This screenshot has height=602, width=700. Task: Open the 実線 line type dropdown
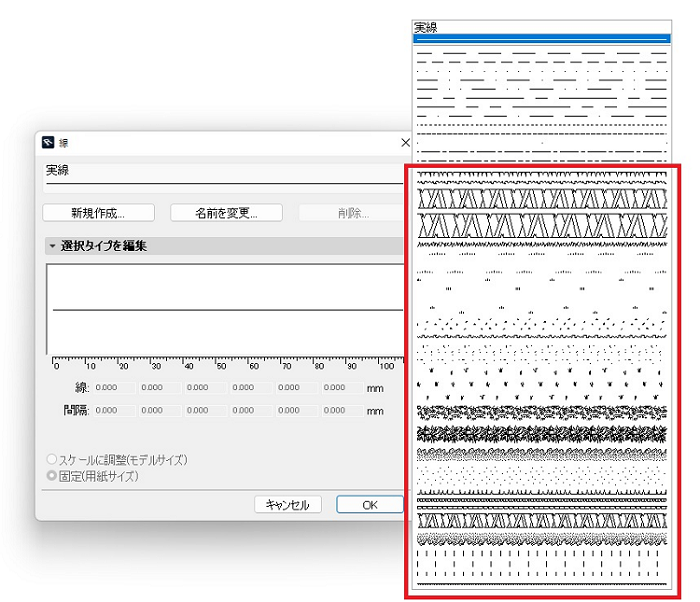click(x=223, y=177)
